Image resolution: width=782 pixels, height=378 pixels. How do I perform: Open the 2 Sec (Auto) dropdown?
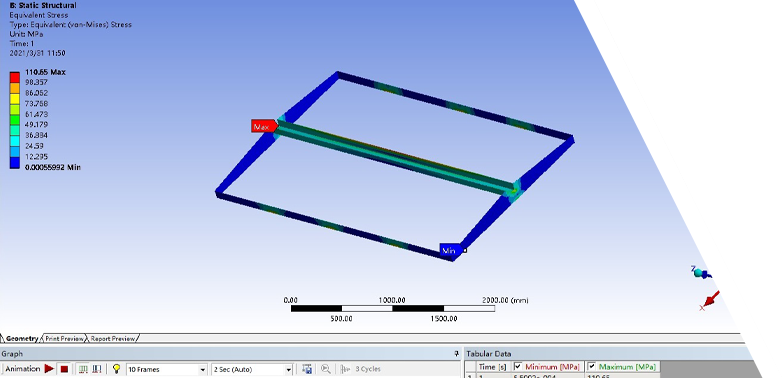click(x=252, y=370)
